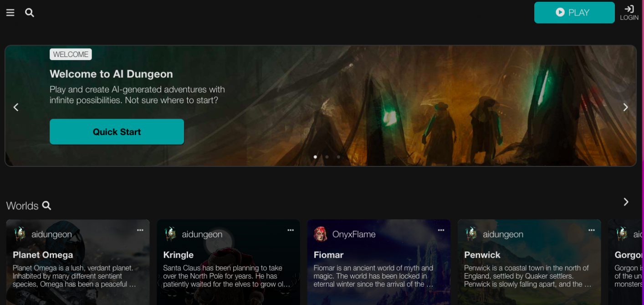The width and height of the screenshot is (644, 305).
Task: Click the aidungeon avatar on Penwick card
Action: tap(471, 234)
